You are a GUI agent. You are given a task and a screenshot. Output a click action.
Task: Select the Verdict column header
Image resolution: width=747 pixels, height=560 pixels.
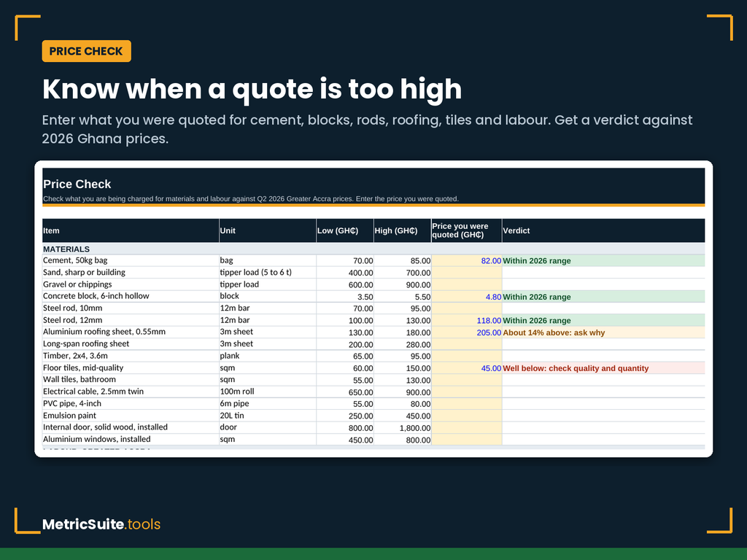click(603, 230)
